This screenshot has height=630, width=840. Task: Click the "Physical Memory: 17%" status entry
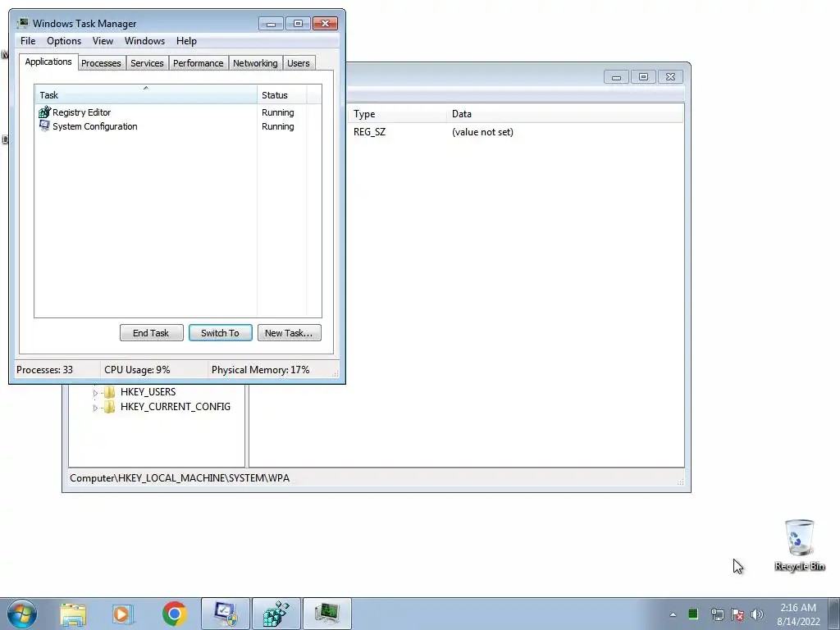(260, 370)
